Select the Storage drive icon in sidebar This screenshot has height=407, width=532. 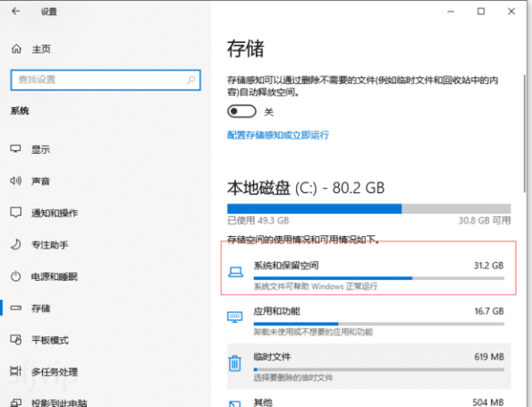coord(15,308)
